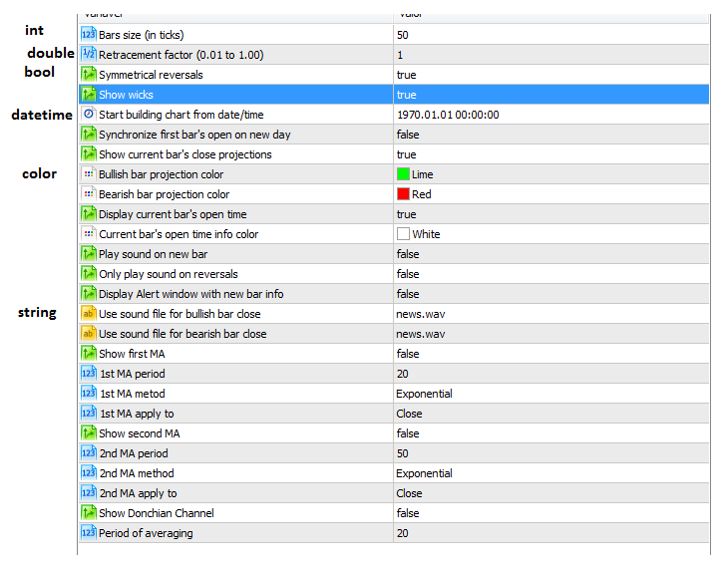The height and width of the screenshot is (567, 728).
Task: Select the 'Show wicks' row label
Action: (x=126, y=95)
